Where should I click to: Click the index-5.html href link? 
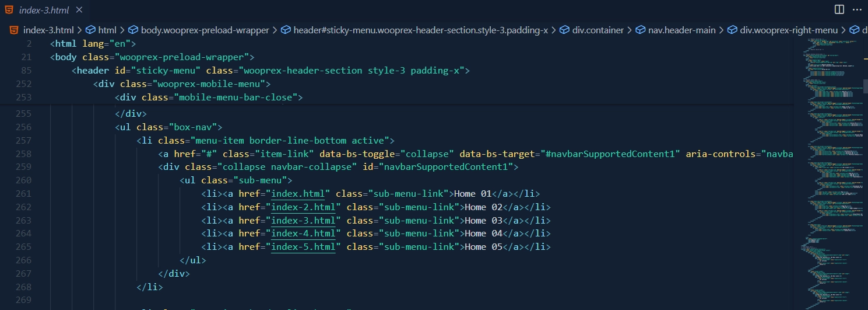[303, 247]
